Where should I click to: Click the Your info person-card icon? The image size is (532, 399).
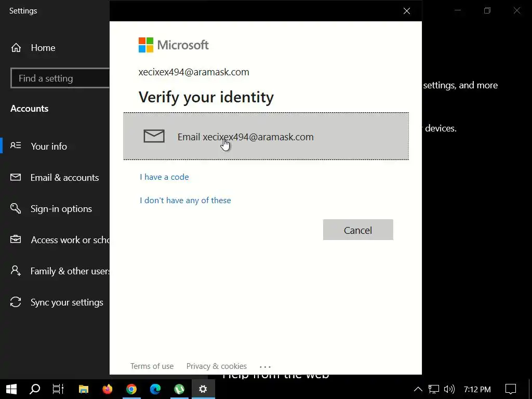coord(16,145)
